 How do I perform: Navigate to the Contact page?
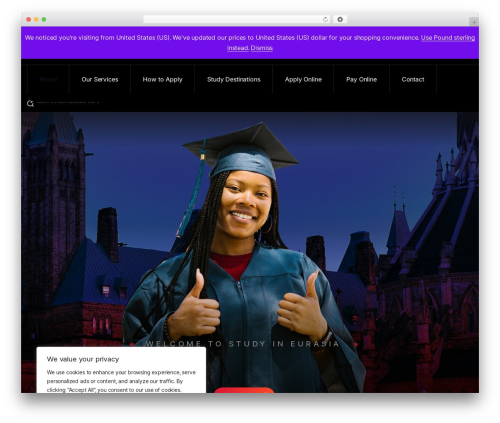[x=413, y=79]
